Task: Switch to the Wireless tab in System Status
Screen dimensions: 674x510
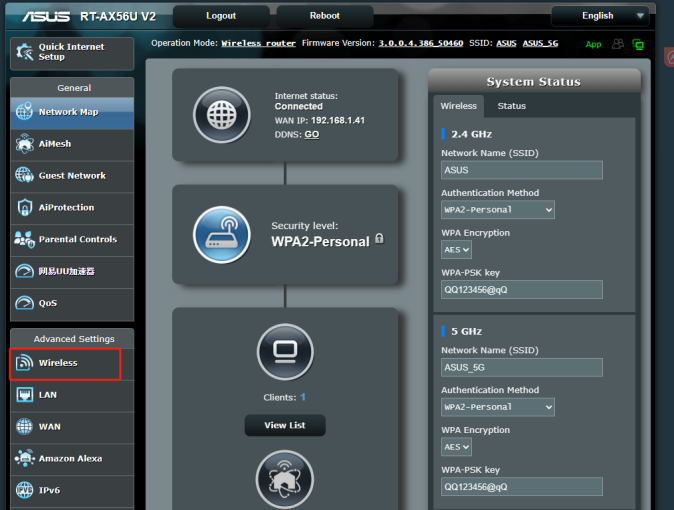Action: (459, 106)
